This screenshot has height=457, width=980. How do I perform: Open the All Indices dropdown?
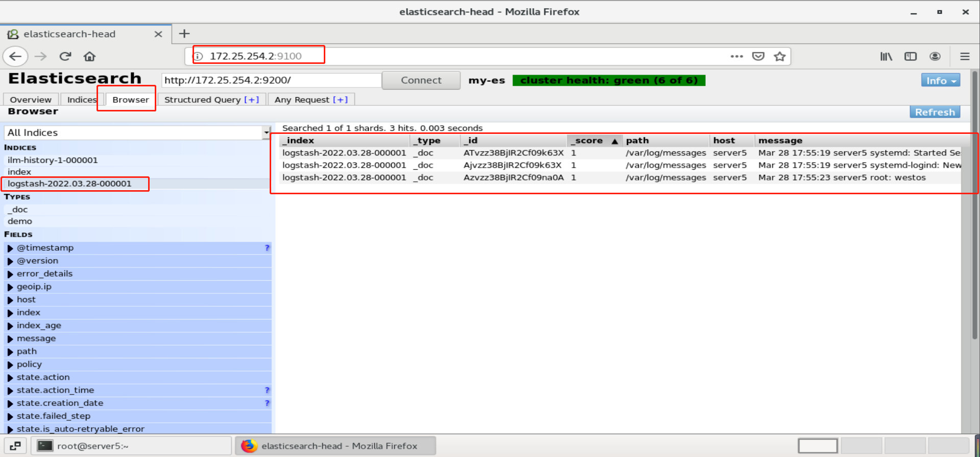[137, 133]
